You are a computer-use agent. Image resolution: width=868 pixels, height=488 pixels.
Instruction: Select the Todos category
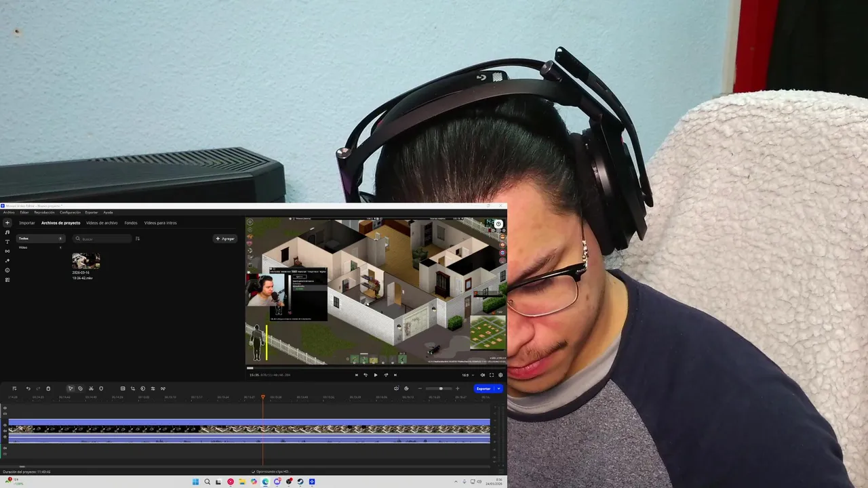point(41,239)
